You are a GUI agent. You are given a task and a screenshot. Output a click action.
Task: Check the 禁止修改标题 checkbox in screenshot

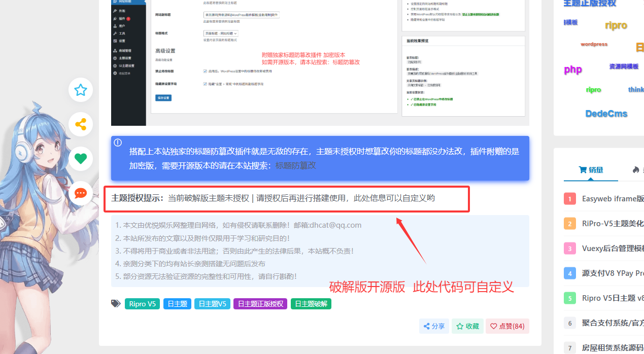[205, 72]
